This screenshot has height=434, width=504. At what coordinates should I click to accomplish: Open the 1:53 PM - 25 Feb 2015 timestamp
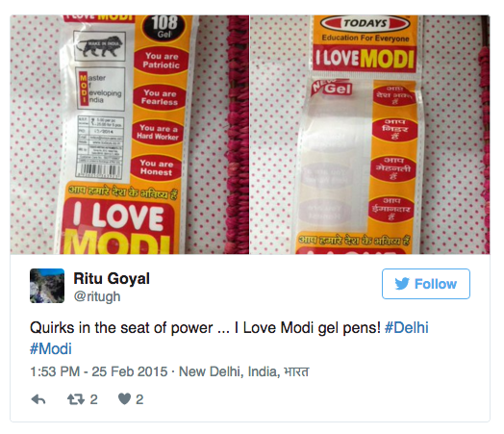click(99, 371)
